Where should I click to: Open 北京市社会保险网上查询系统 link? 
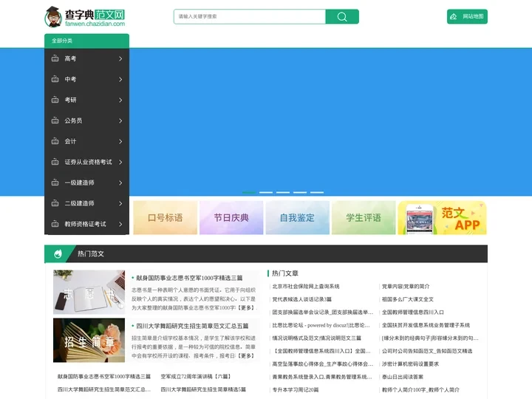(x=306, y=287)
